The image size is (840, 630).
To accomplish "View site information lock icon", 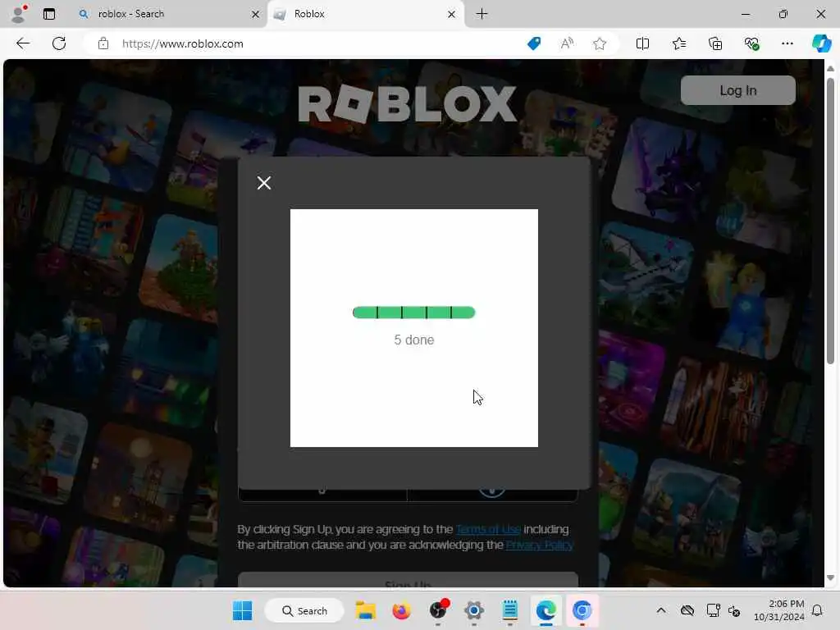I will click(103, 43).
